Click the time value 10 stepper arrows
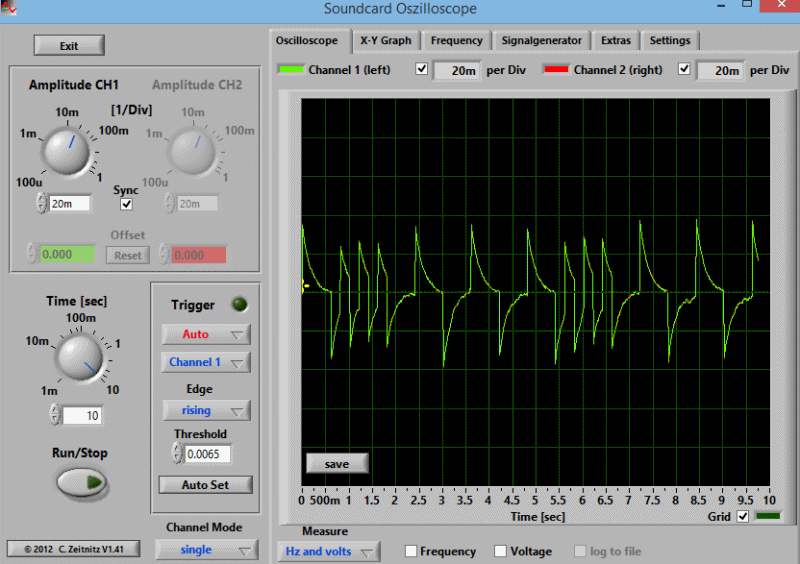 point(55,415)
